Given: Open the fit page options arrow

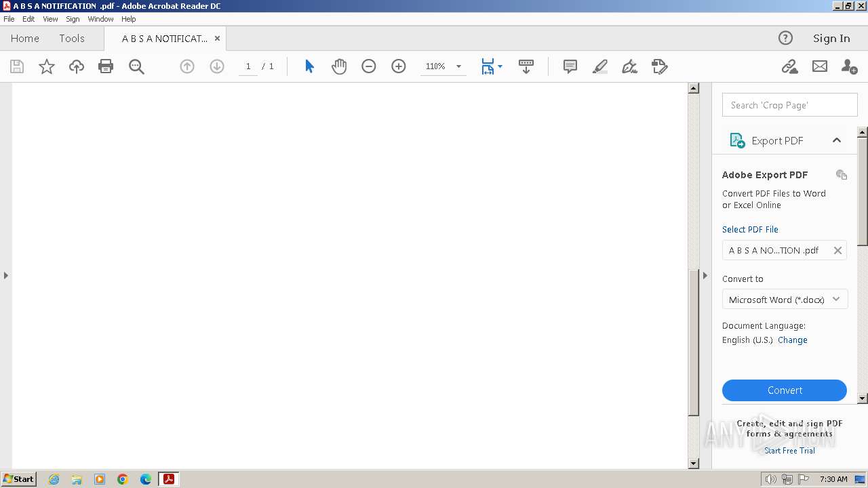Looking at the screenshot, I should pyautogui.click(x=500, y=66).
